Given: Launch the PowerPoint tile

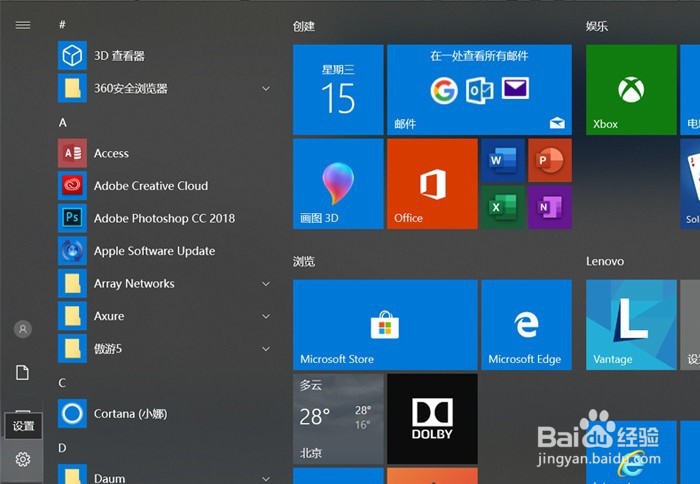Looking at the screenshot, I should pyautogui.click(x=550, y=160).
